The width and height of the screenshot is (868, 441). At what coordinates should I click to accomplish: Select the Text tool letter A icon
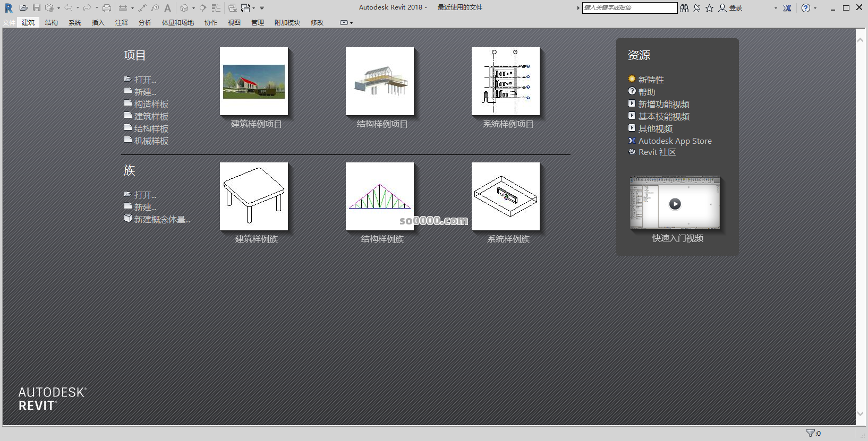168,8
